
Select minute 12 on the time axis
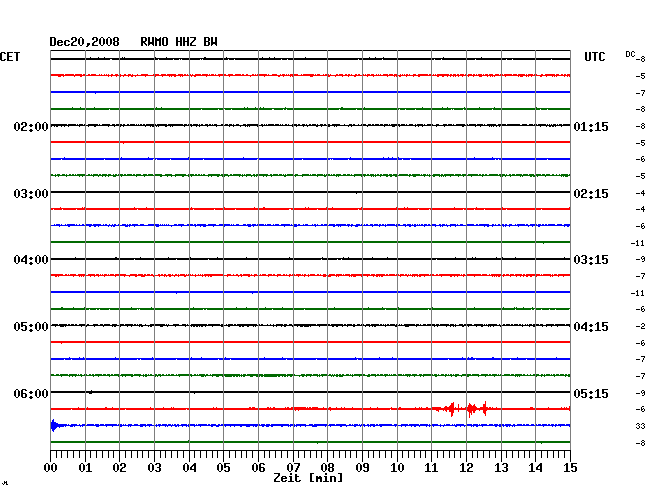(x=466, y=467)
